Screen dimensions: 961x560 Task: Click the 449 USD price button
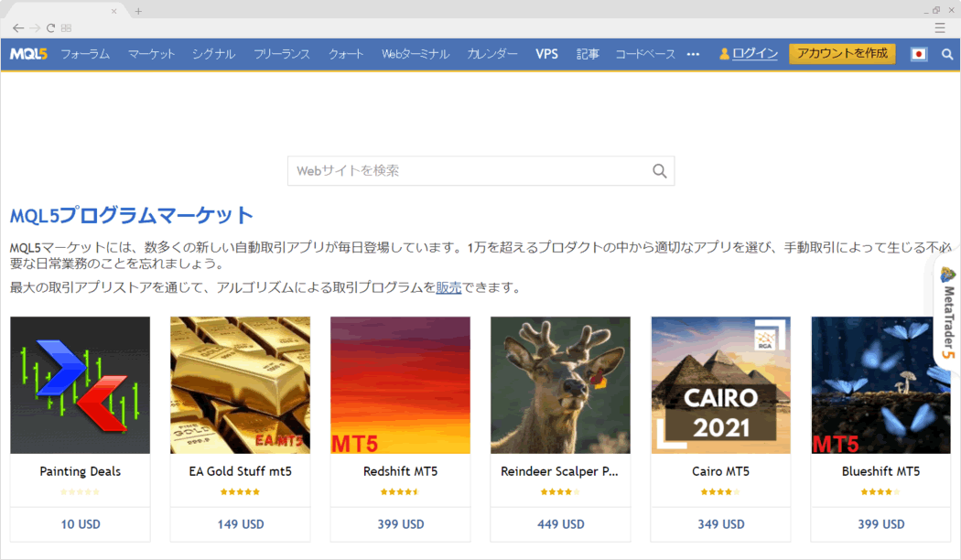(x=560, y=524)
